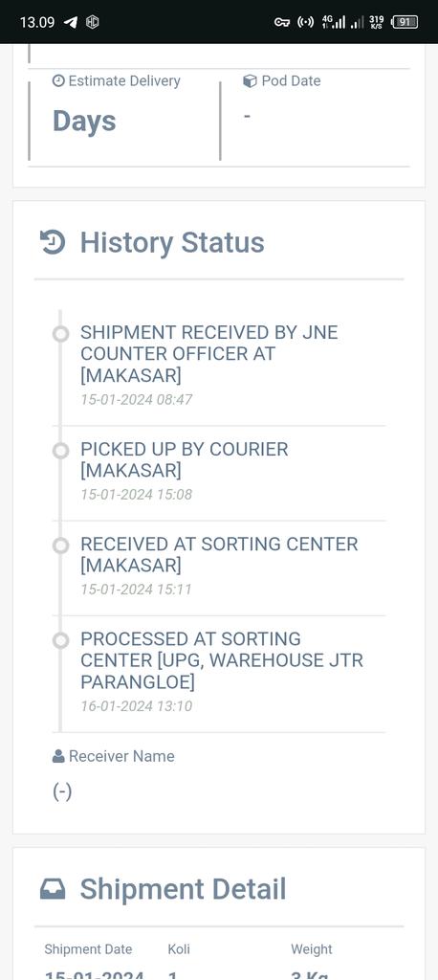Image resolution: width=438 pixels, height=980 pixels.
Task: Tap the hotspot icon in status bar
Action: [x=305, y=22]
